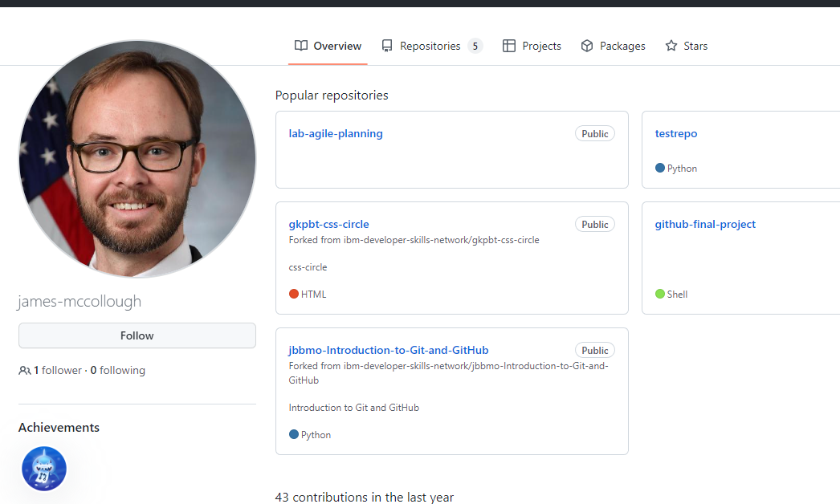Click the HTML language label

[x=313, y=294]
